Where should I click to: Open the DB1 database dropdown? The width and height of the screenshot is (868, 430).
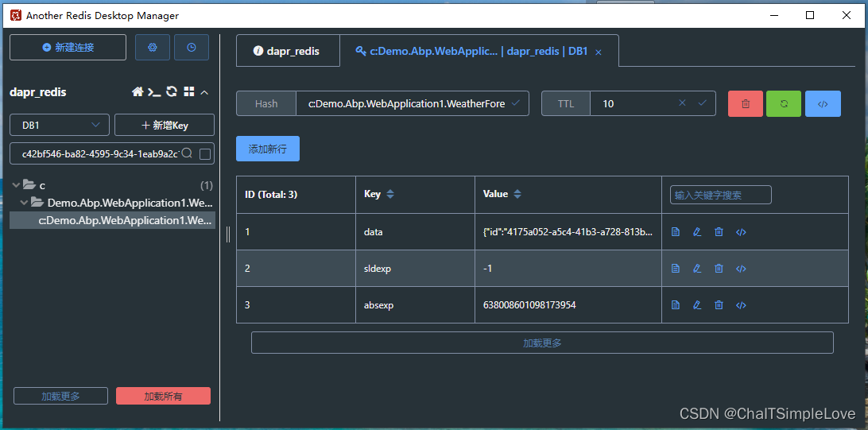[x=61, y=125]
